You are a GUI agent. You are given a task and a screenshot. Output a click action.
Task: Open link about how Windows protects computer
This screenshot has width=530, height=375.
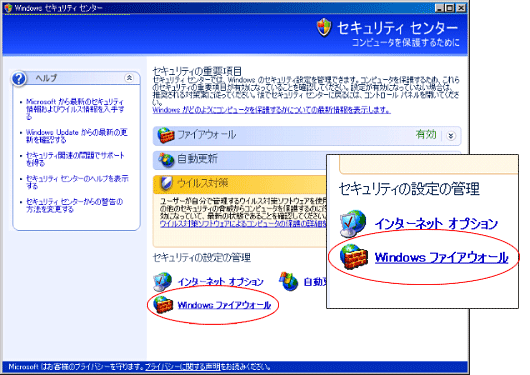coord(271,110)
